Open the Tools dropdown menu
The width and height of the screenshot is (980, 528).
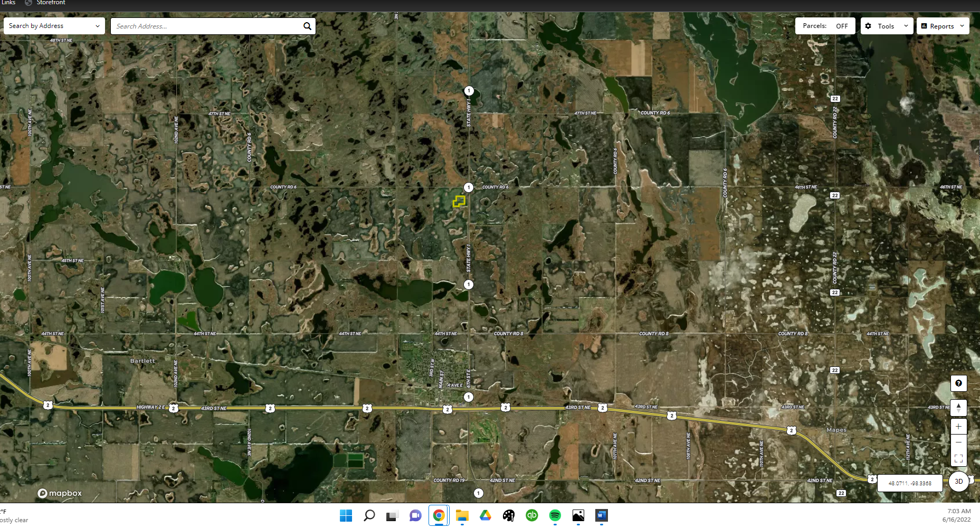(887, 26)
